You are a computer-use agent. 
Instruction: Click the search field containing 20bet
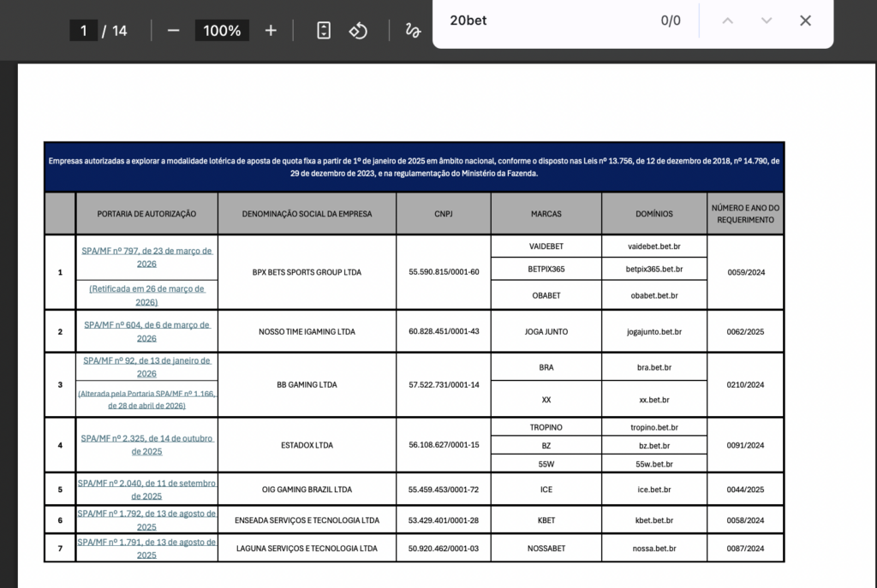pyautogui.click(x=548, y=21)
